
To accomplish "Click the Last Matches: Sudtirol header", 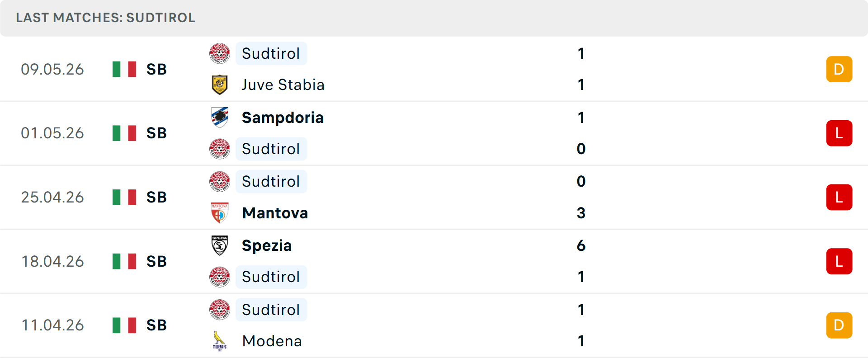I will 105,18.
